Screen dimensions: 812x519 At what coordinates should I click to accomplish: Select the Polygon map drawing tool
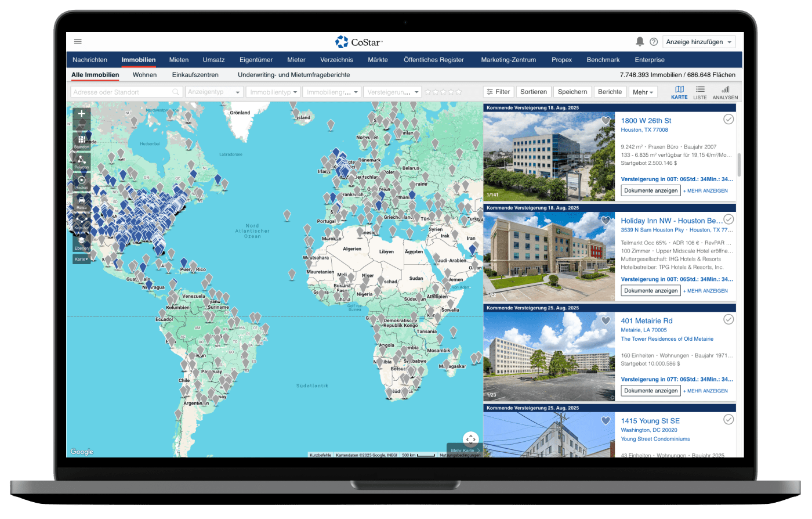(81, 161)
